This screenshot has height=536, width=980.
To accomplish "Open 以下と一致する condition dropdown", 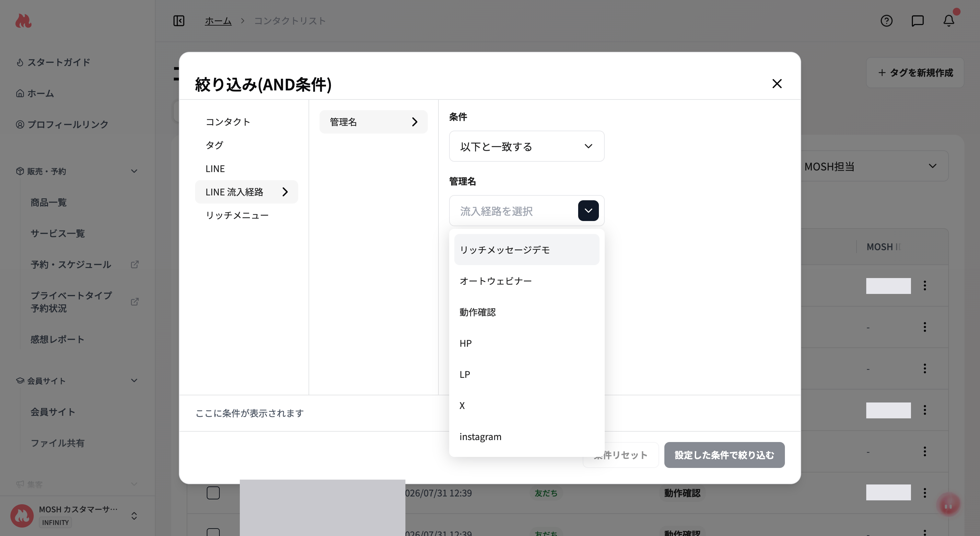I will tap(527, 146).
